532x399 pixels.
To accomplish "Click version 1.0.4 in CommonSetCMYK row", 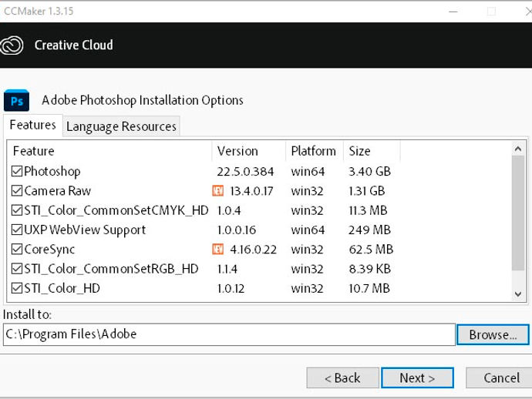I will pos(229,210).
